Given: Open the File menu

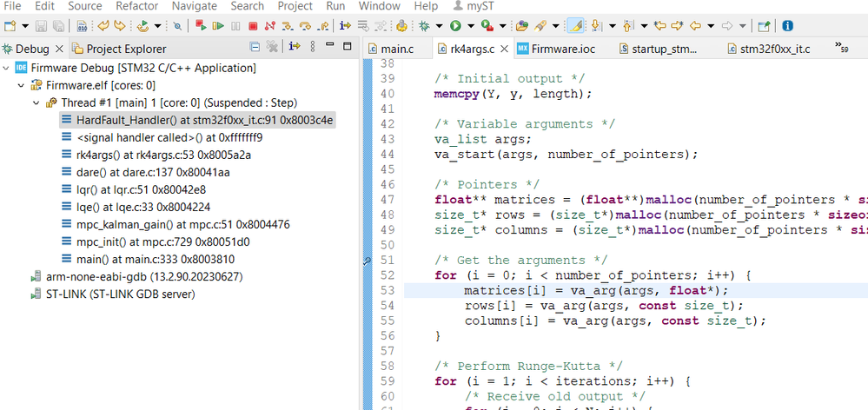Looking at the screenshot, I should point(12,6).
